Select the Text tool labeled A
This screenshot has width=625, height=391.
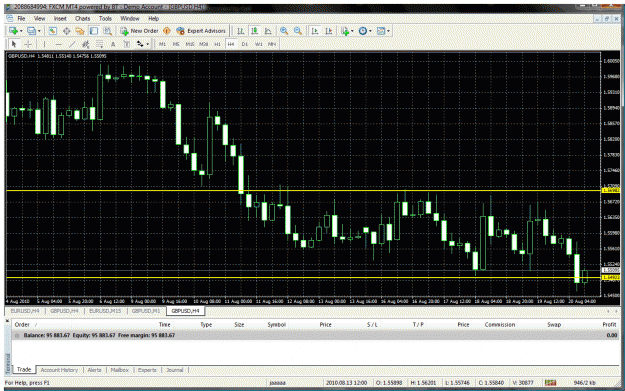click(x=113, y=44)
